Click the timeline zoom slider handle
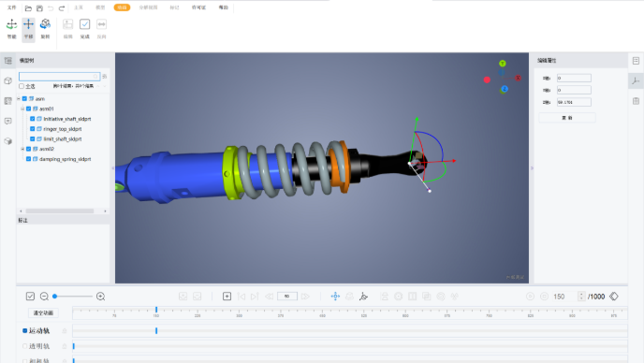The width and height of the screenshot is (644, 363). pos(54,297)
